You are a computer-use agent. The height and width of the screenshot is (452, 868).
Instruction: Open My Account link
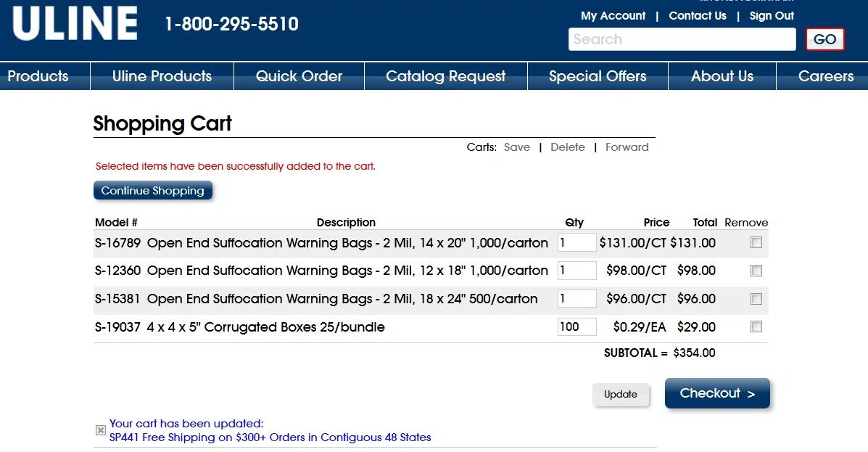coord(613,15)
